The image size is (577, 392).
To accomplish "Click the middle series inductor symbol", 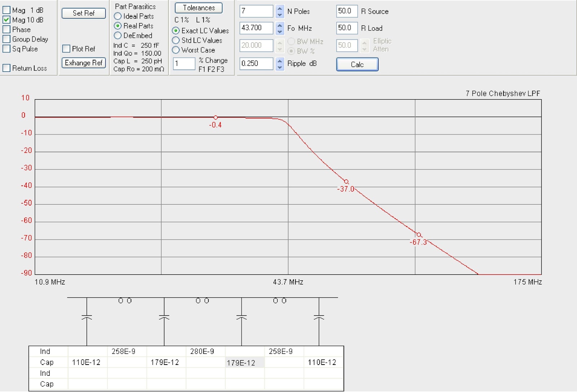I will pos(202,301).
